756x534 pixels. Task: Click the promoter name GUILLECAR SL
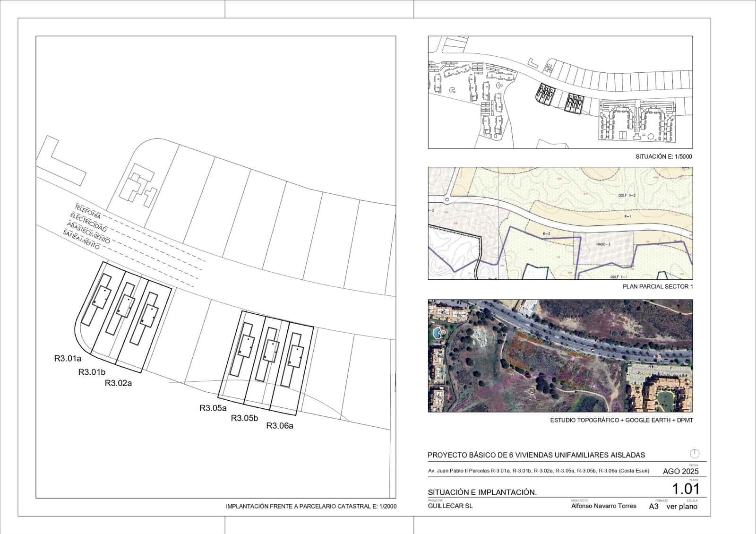(450, 506)
